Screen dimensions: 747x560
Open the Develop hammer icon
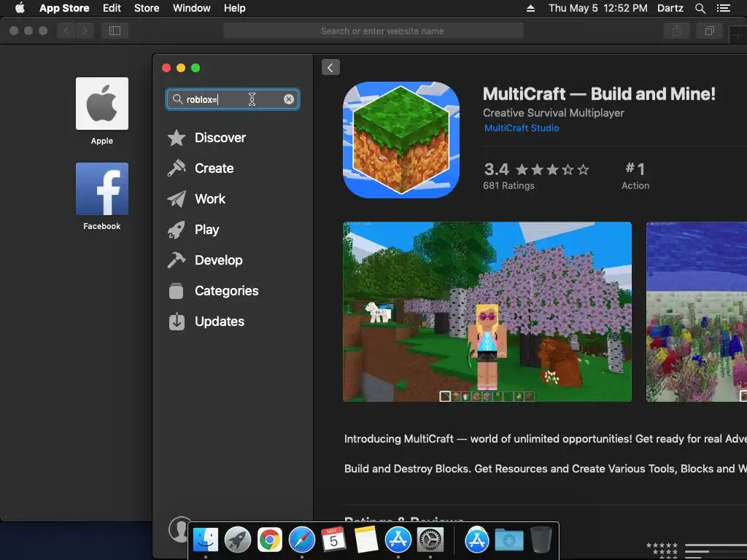coord(177,260)
